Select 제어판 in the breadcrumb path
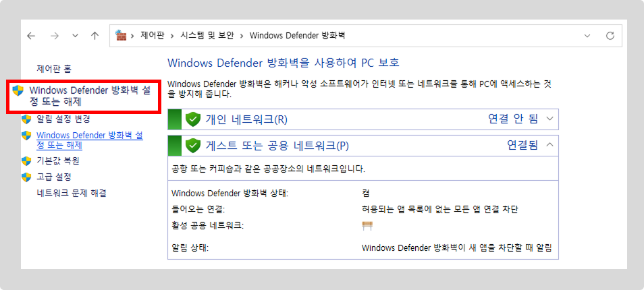Screen dimensions: 644x290 coord(152,35)
